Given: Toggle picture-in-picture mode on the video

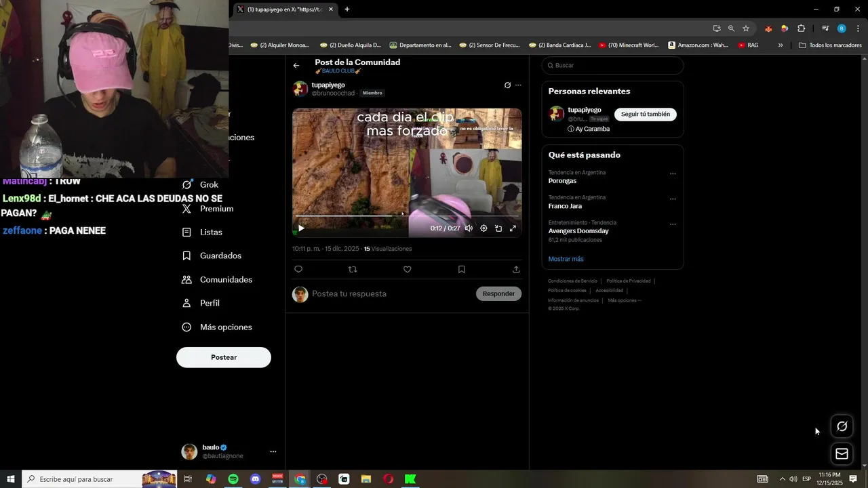Looking at the screenshot, I should click(x=498, y=228).
